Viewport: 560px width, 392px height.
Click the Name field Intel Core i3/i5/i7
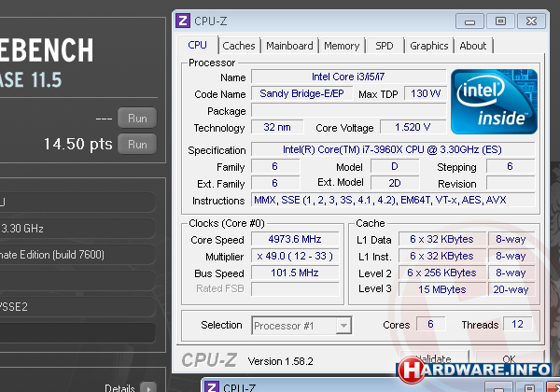[348, 77]
